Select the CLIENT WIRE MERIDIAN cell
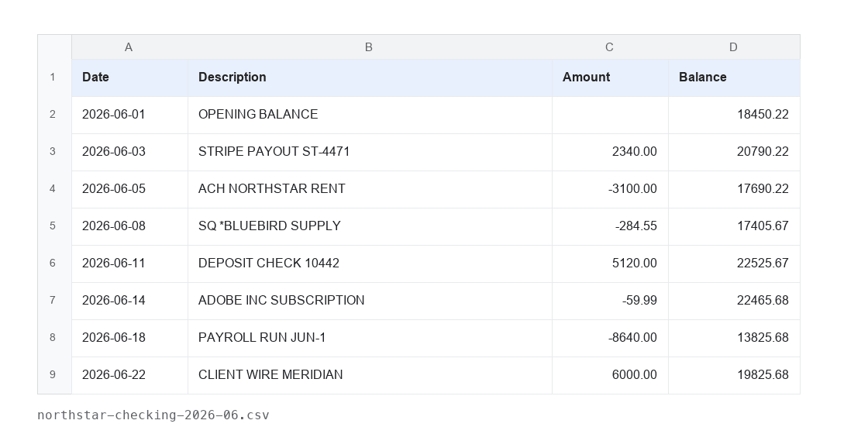The image size is (868, 434). 370,375
